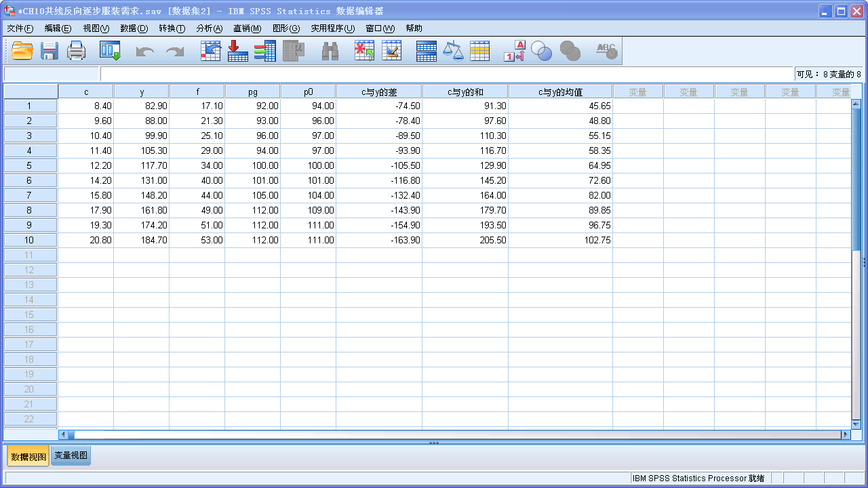This screenshot has height=488, width=868.
Task: Select row header 10
Action: (x=29, y=240)
